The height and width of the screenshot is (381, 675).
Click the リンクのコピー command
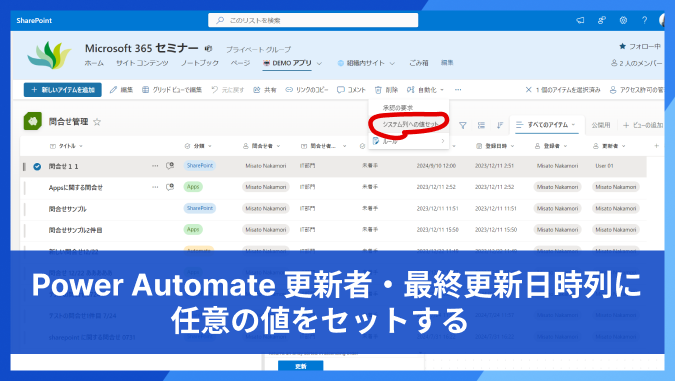point(307,90)
